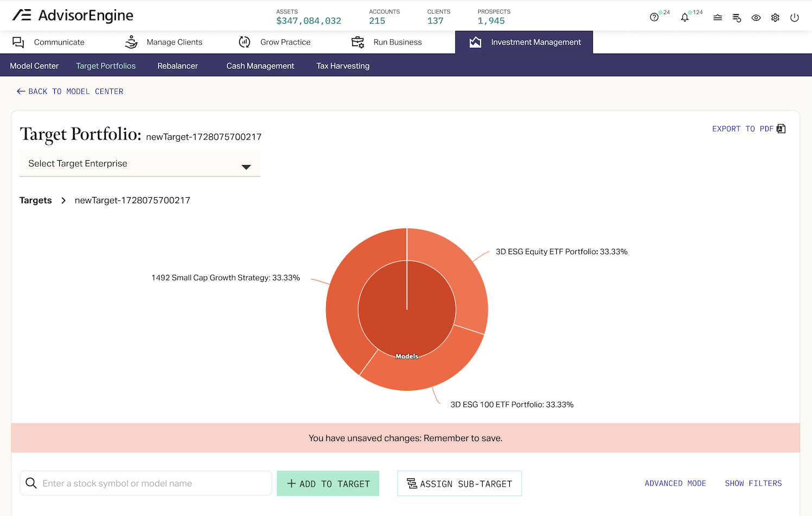Expand the Select Target Enterprise dropdown
812x516 pixels.
(x=140, y=163)
